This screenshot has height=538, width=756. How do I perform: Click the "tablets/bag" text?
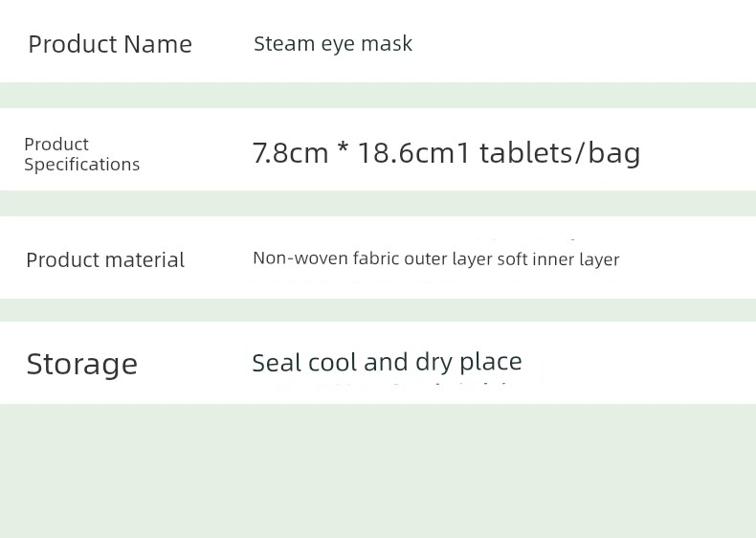click(x=560, y=152)
